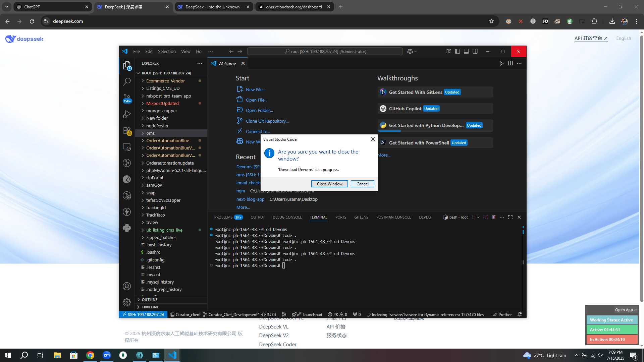Open Chrome downloads icon

(x=612, y=21)
